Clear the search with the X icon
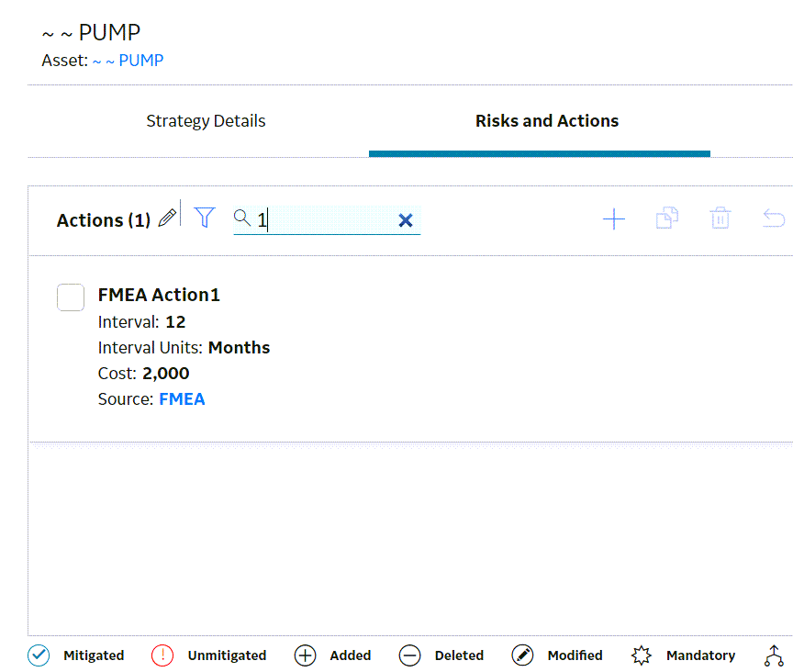 tap(406, 220)
